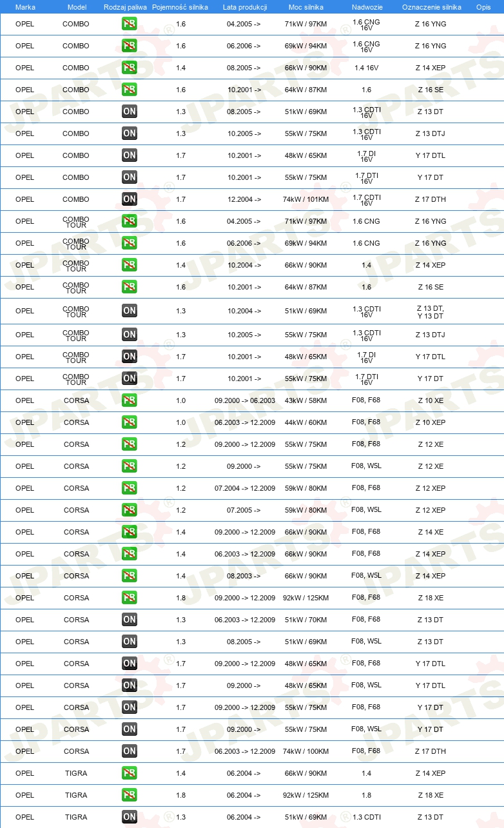Click diesel ON icon in COMBO 74kW / 101KM row

point(130,199)
